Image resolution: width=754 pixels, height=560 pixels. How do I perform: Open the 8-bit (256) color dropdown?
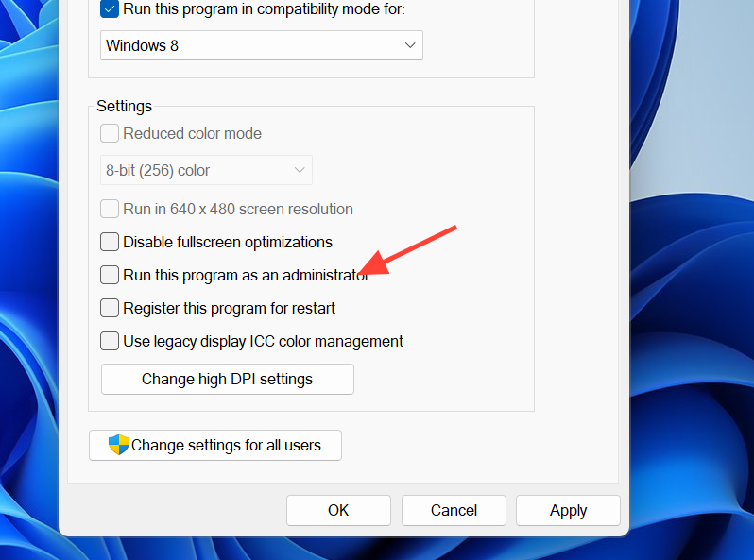(206, 170)
